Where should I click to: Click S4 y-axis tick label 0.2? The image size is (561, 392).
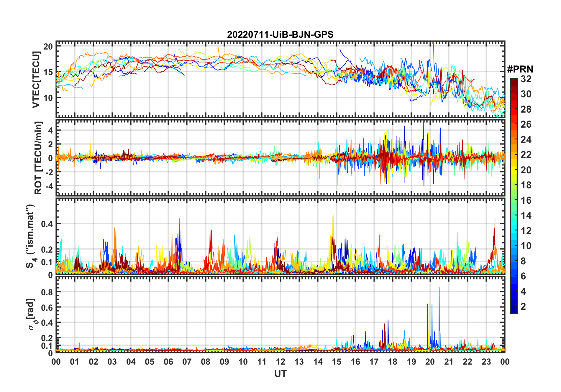pyautogui.click(x=47, y=249)
